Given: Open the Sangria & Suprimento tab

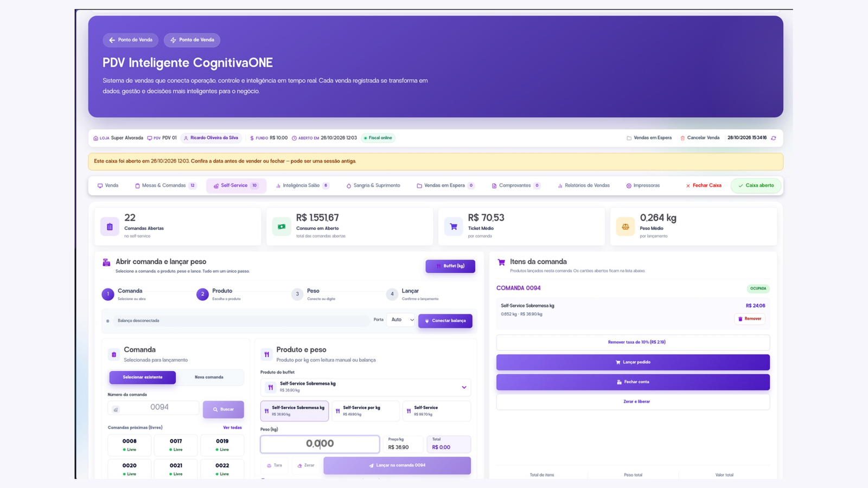Looking at the screenshot, I should tap(373, 185).
